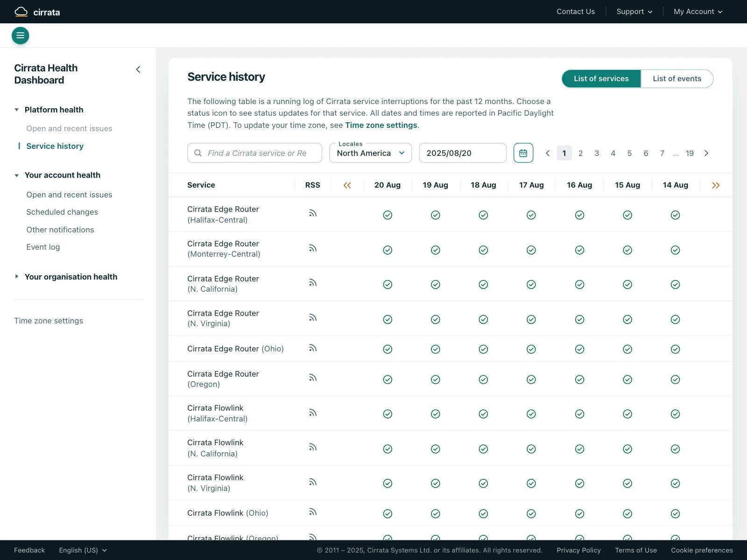747x560 pixels.
Task: View 17 Aug status for Edge Router (N. Virginia)
Action: point(531,320)
